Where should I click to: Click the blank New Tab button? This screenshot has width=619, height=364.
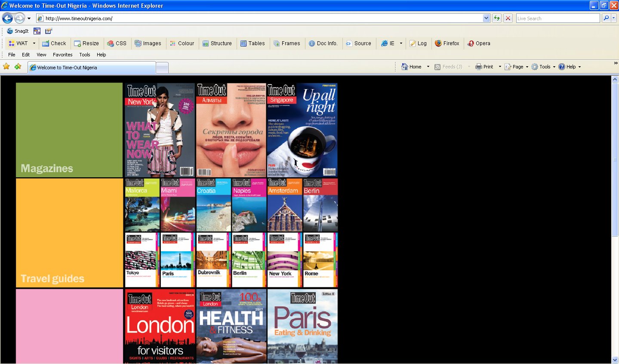click(x=162, y=68)
